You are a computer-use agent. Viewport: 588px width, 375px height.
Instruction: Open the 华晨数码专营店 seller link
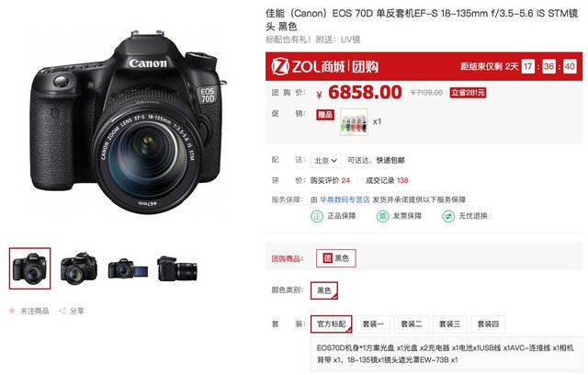tap(345, 199)
